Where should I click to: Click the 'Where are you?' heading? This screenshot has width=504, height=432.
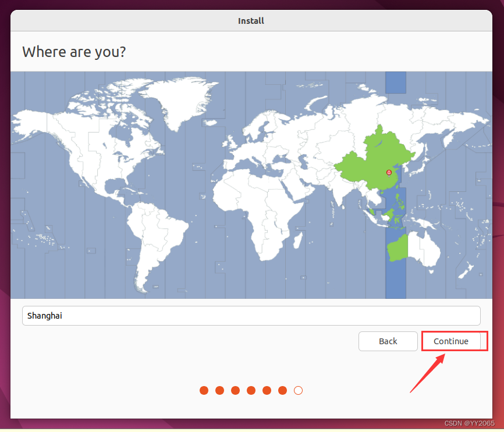pyautogui.click(x=74, y=52)
